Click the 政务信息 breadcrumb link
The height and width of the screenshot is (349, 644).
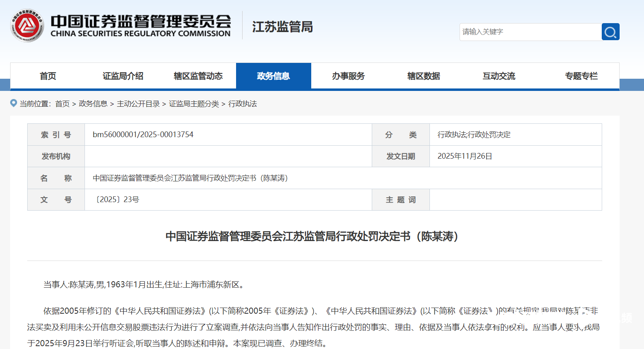(93, 104)
